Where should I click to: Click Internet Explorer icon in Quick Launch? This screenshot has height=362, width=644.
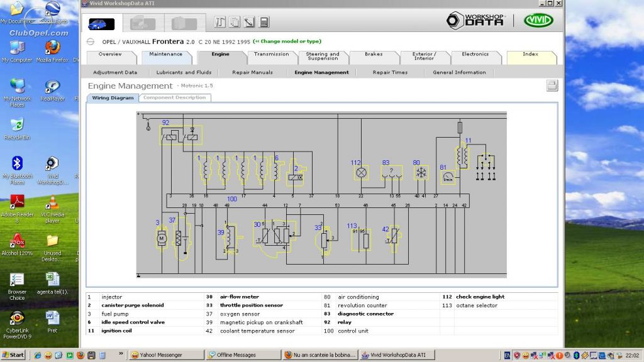click(38, 355)
